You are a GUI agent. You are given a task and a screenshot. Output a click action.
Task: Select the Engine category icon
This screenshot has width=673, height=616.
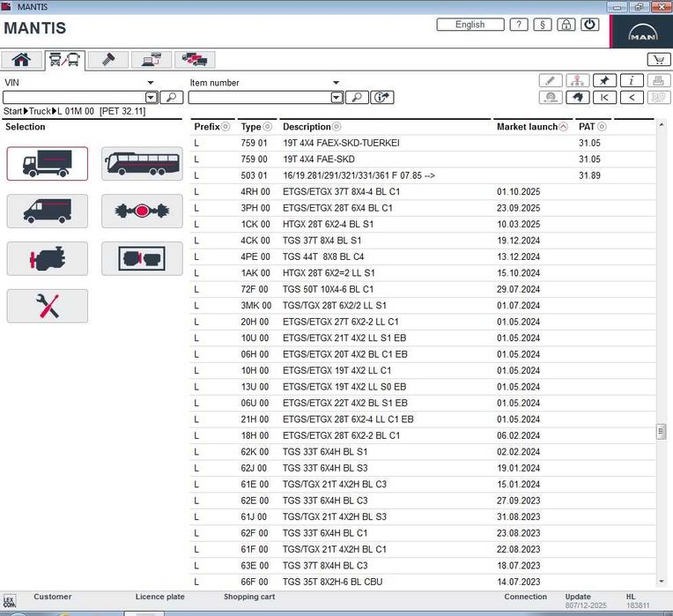coord(48,258)
